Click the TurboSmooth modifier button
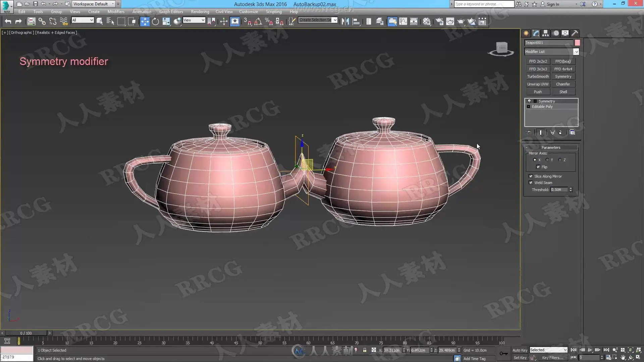Screen dimensions: 644x362 click(x=538, y=76)
